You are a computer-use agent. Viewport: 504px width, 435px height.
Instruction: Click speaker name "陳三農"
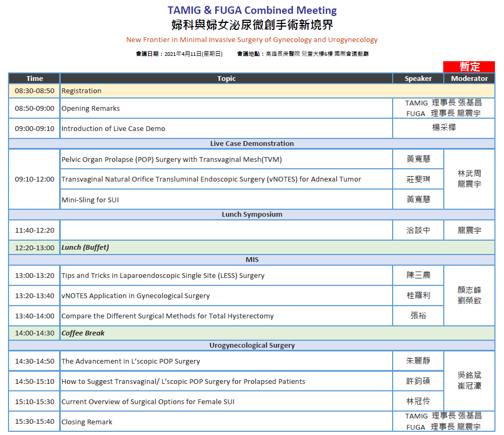(418, 275)
